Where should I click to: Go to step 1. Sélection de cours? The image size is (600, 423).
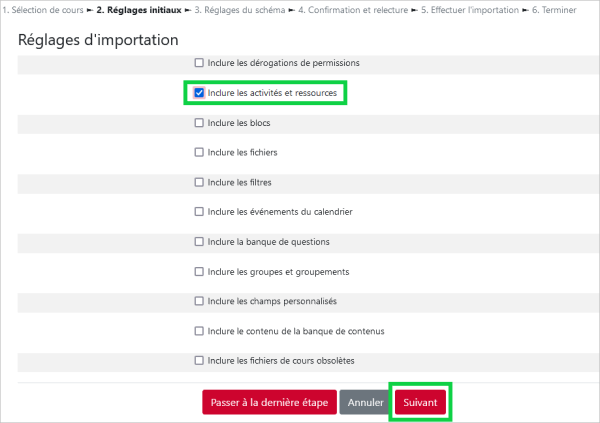tap(43, 10)
